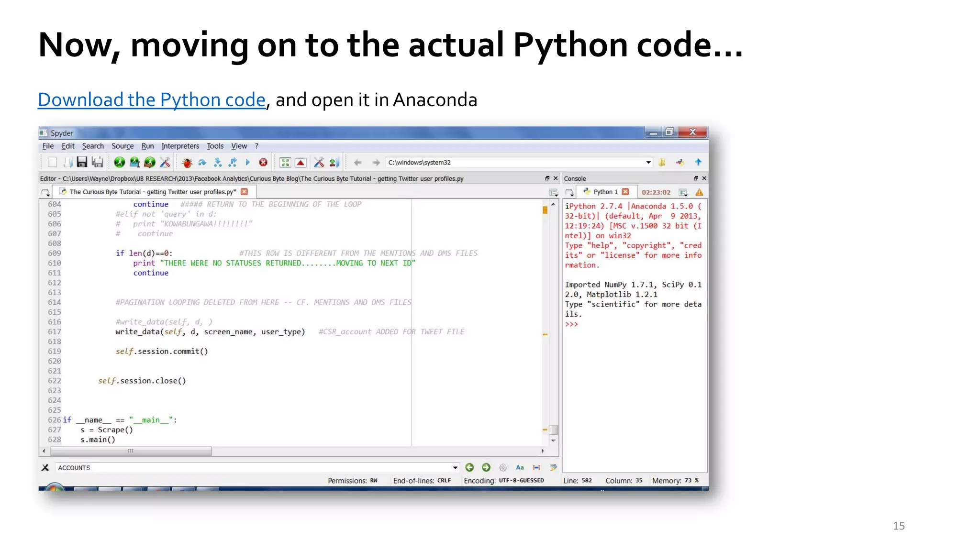Open the Edit menu

click(68, 146)
